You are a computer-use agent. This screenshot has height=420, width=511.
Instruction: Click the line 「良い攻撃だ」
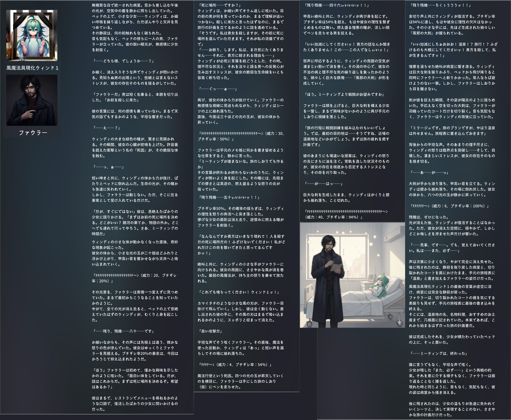tap(210, 331)
